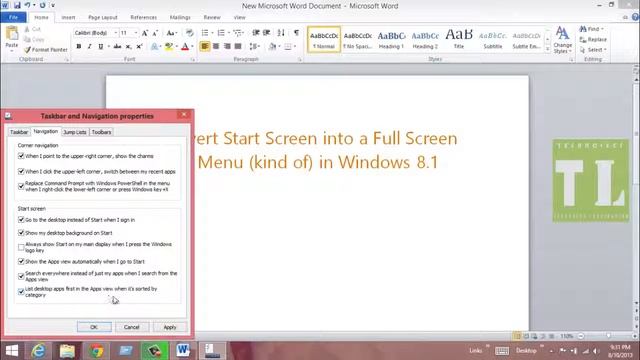Switch to the Taskbar tab in properties dialog

coord(19,132)
